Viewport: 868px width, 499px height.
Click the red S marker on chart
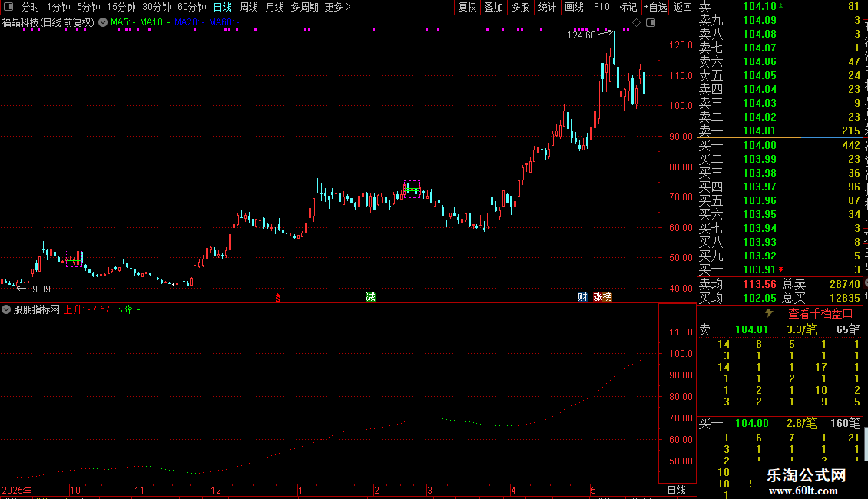coord(278,298)
